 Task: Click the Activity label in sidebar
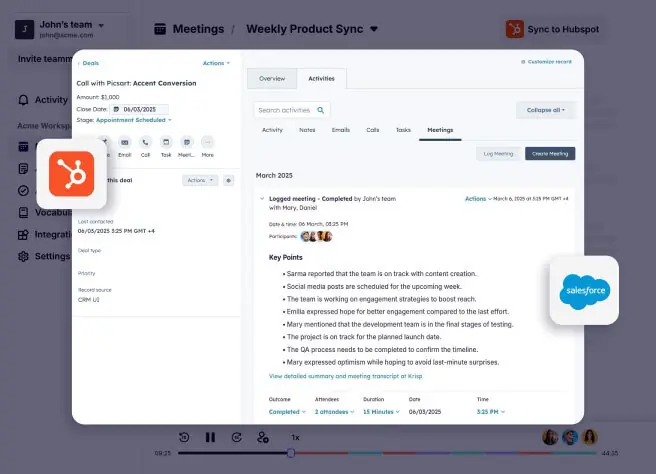(51, 100)
